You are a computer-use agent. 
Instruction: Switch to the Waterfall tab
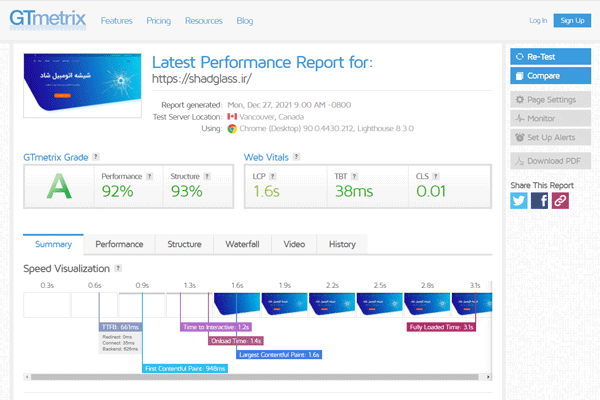coord(242,244)
